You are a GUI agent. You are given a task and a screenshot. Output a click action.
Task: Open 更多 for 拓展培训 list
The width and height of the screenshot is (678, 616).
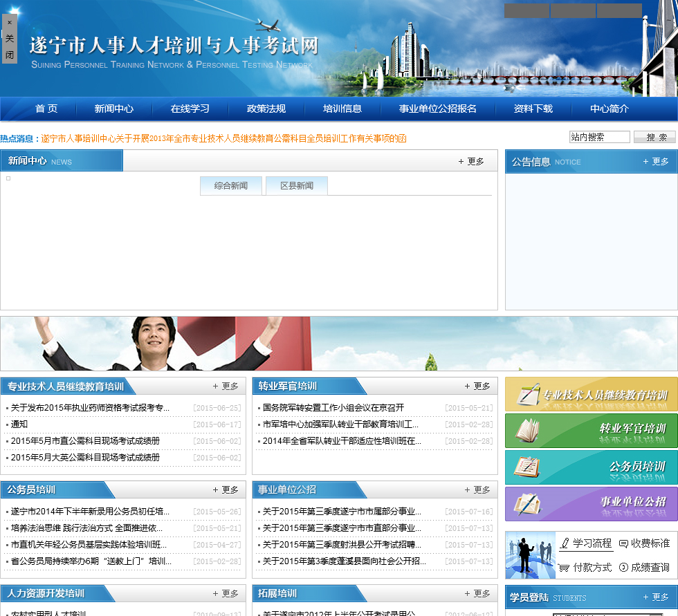477,594
